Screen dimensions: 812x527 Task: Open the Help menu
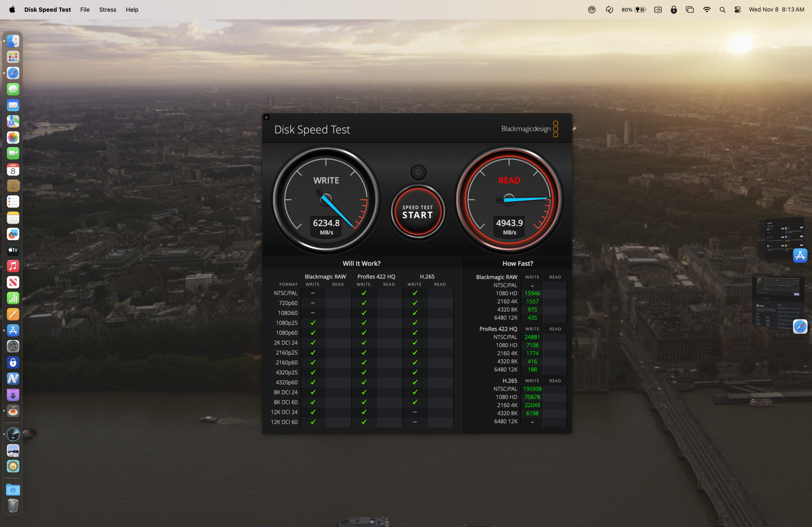(132, 10)
